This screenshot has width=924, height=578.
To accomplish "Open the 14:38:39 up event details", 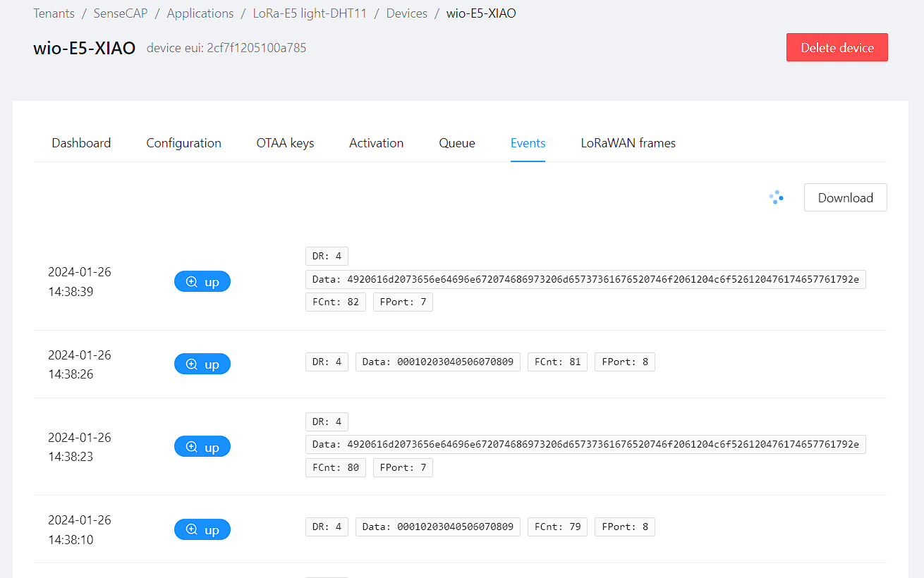I will (x=202, y=281).
